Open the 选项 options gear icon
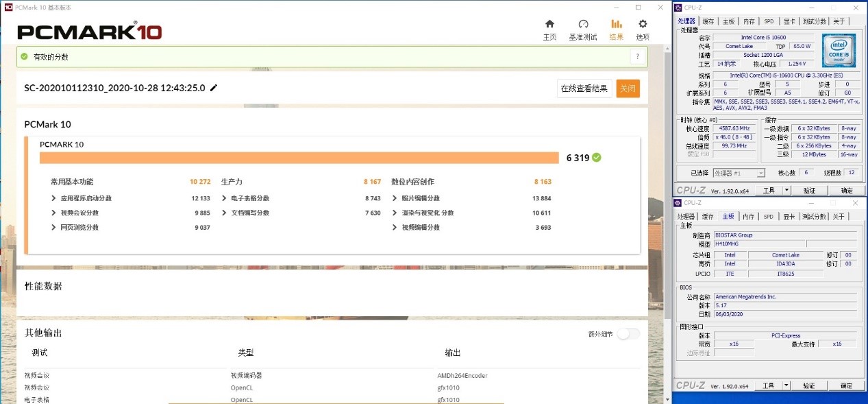Viewport: 868px width, 404px height. [643, 24]
